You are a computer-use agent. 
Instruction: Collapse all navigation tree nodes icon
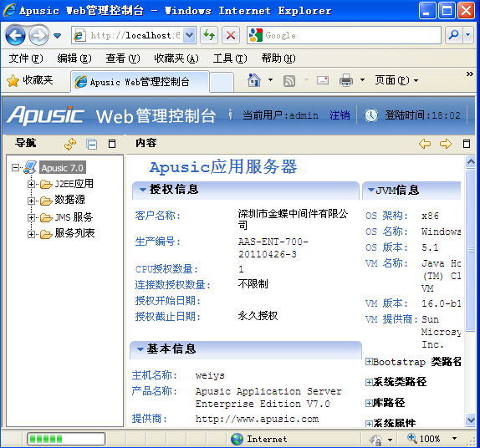coord(91,144)
